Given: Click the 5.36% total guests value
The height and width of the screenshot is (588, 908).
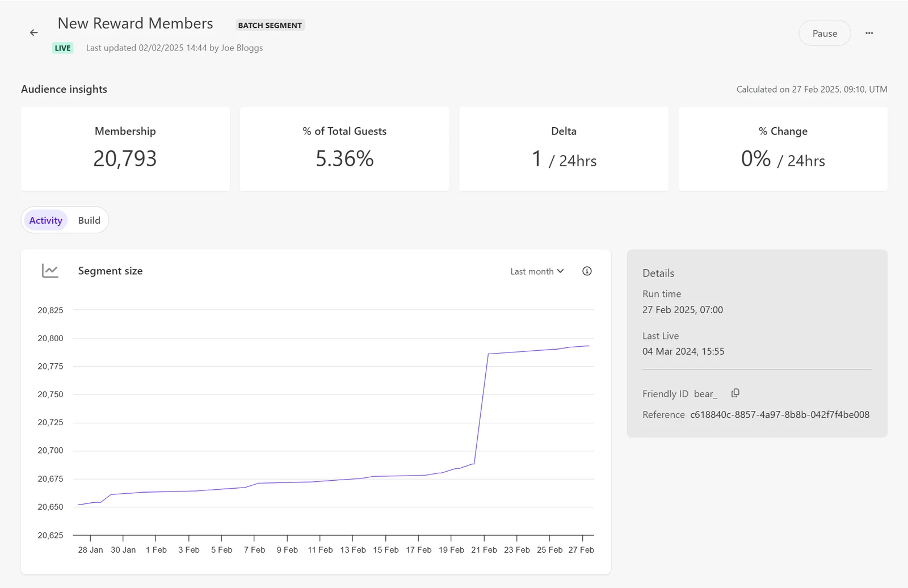Looking at the screenshot, I should pyautogui.click(x=344, y=158).
